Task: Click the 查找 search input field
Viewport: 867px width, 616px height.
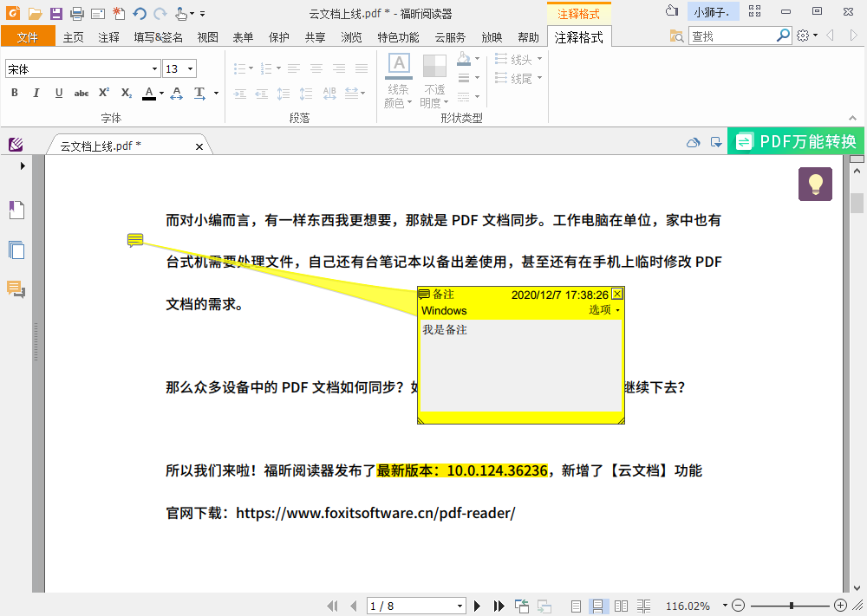Action: [732, 36]
